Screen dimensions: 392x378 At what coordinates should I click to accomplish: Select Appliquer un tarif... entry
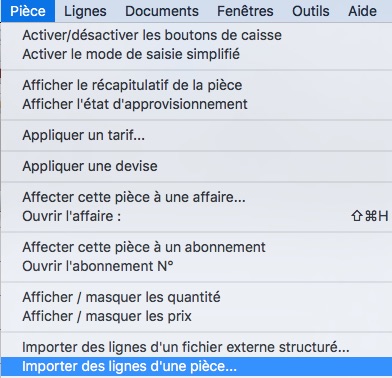click(197, 135)
